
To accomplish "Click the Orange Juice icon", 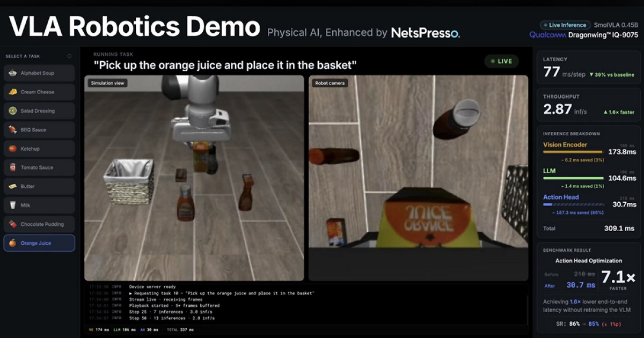I will tap(12, 243).
